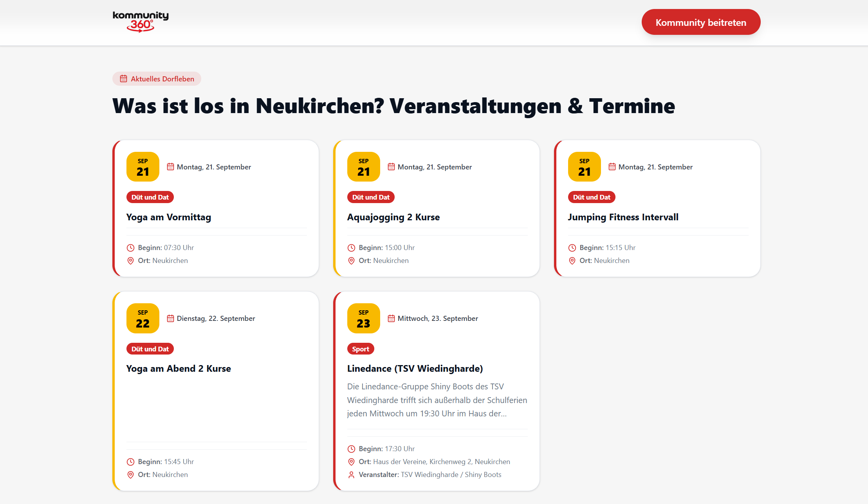Click SEP 21 date badge on Yoga am Vormittag
868x504 pixels.
click(143, 167)
